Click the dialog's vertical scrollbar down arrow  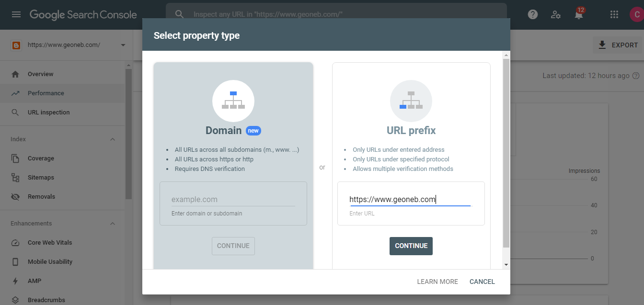tap(506, 264)
